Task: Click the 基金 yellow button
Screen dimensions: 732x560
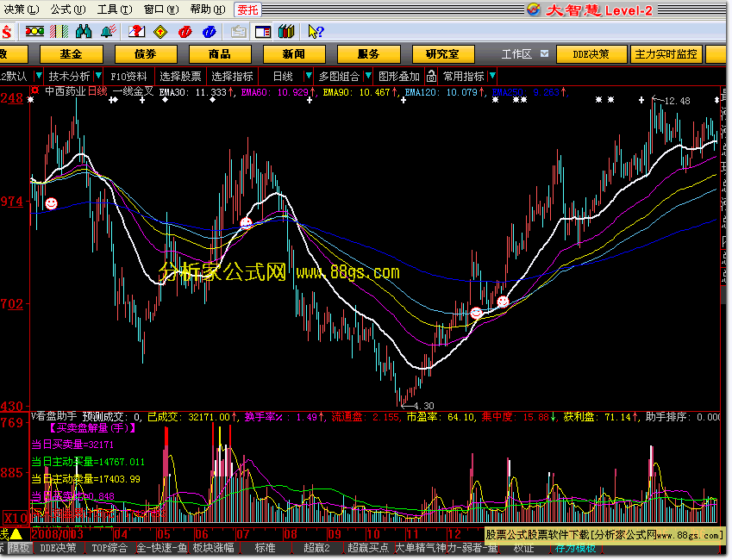Action: (x=71, y=54)
